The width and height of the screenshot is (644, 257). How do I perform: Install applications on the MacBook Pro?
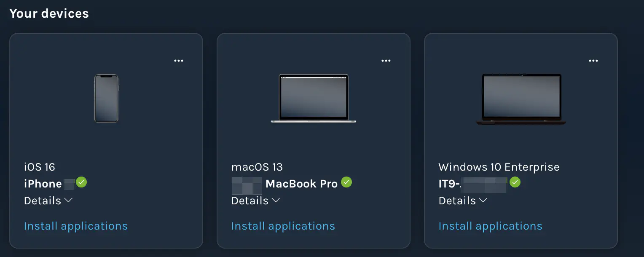tap(283, 226)
